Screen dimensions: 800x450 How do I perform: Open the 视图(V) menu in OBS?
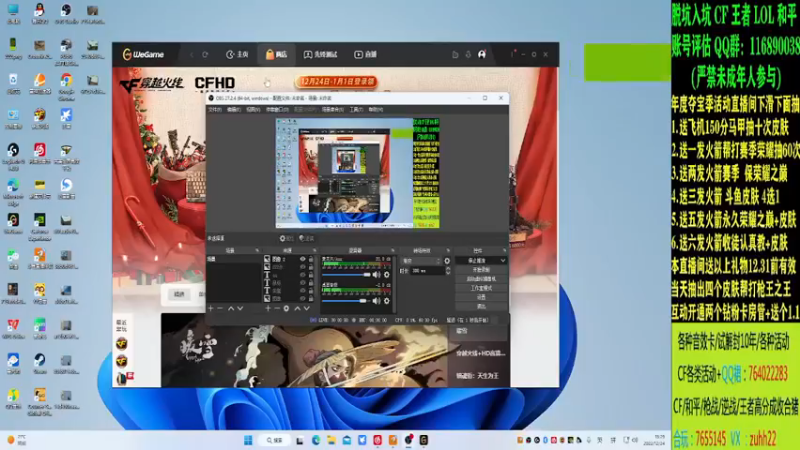click(x=253, y=110)
